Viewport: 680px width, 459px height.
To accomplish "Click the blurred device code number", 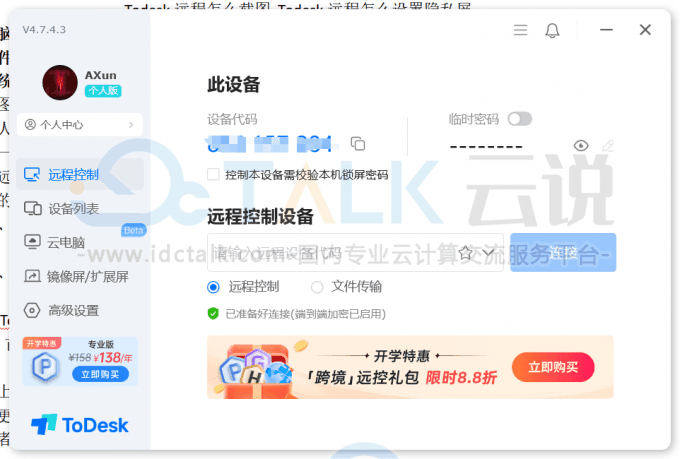I will [270, 144].
